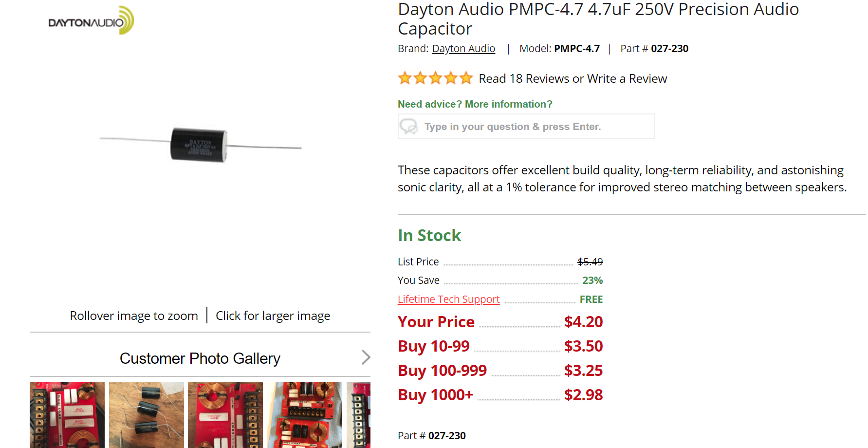Click 'Need advice? More information?' text
Image resolution: width=868 pixels, height=448 pixels.
tap(475, 104)
